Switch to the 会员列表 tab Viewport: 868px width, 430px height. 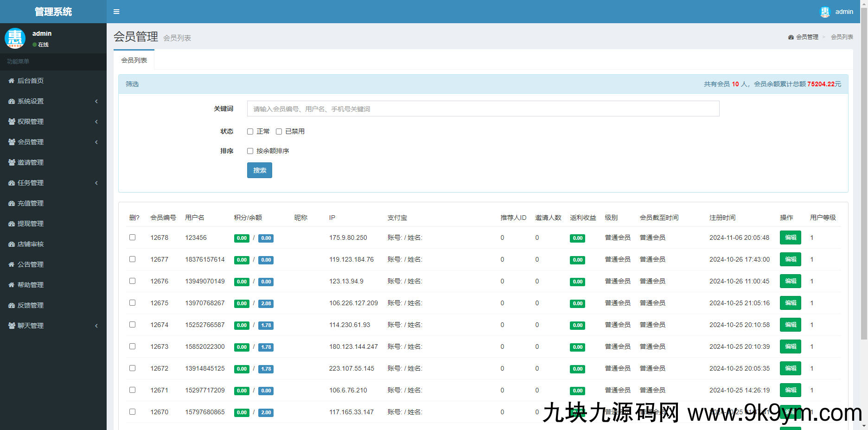(134, 60)
